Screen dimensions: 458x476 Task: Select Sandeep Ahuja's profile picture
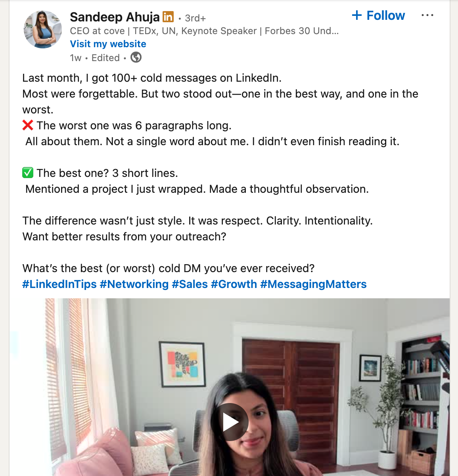[x=42, y=29]
